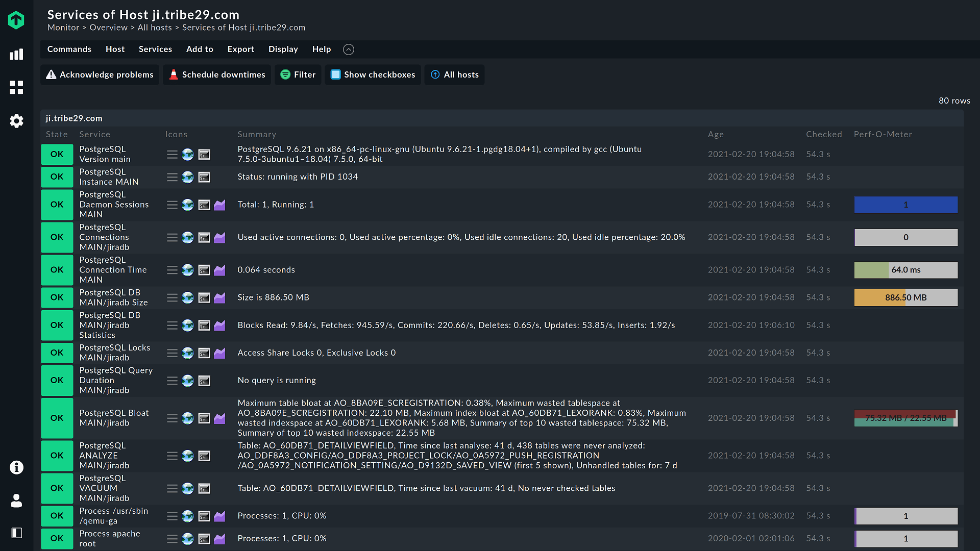Open the Services menu
980x551 pixels.
pos(155,49)
